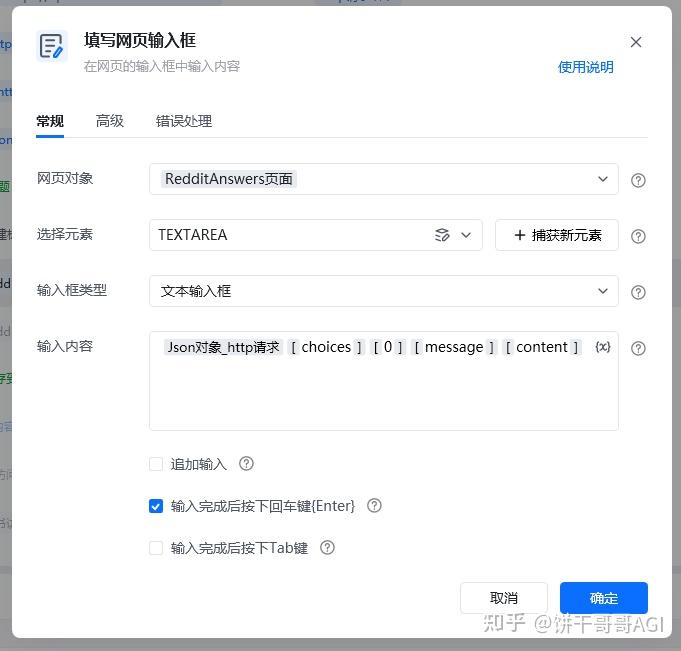Select the [ message ] index token

(x=454, y=347)
